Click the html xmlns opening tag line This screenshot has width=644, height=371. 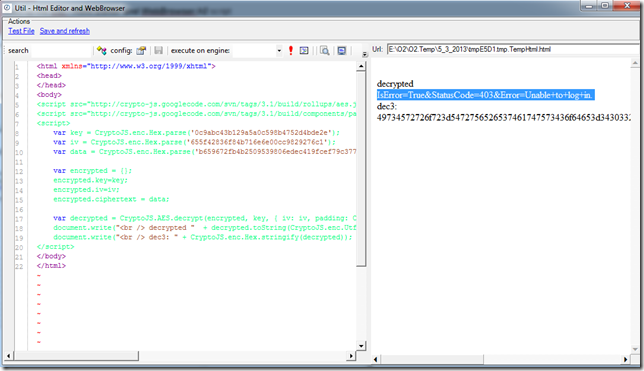click(126, 66)
